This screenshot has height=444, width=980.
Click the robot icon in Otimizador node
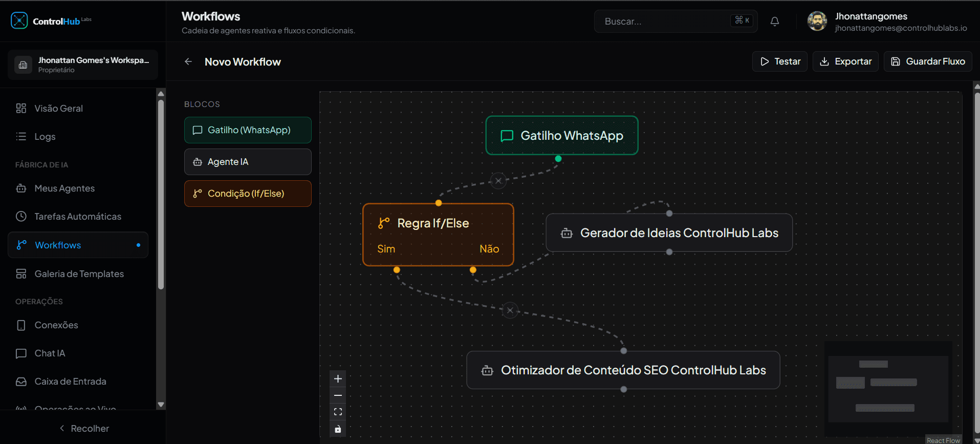click(x=488, y=370)
